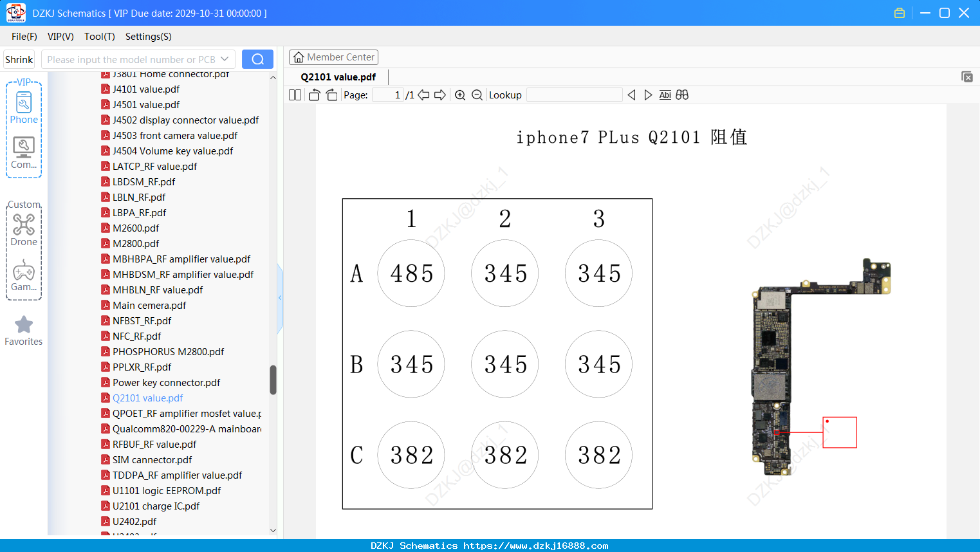Click the page number field

pos(388,95)
